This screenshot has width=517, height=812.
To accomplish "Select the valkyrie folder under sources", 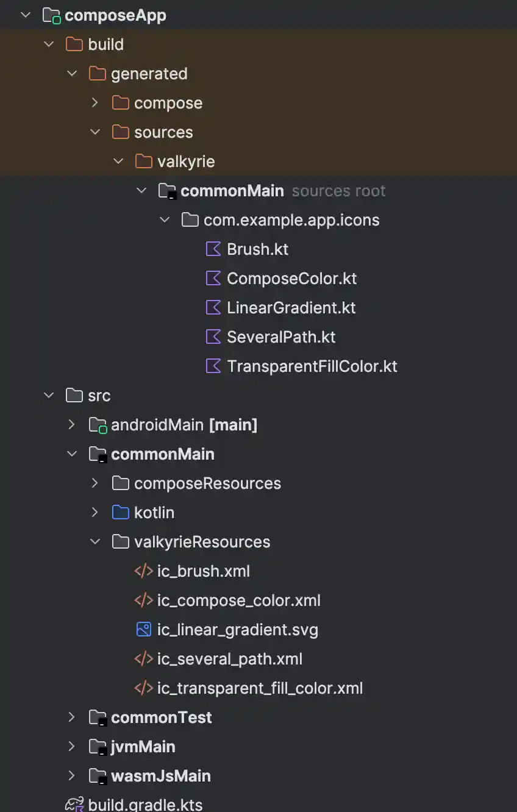I will (186, 162).
